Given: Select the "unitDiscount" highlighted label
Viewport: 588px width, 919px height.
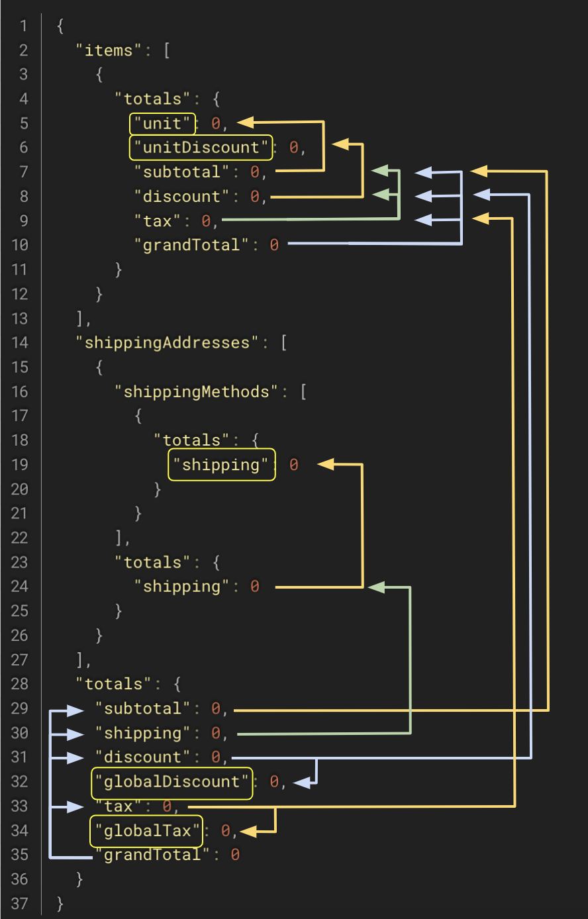Looking at the screenshot, I should click(x=200, y=147).
